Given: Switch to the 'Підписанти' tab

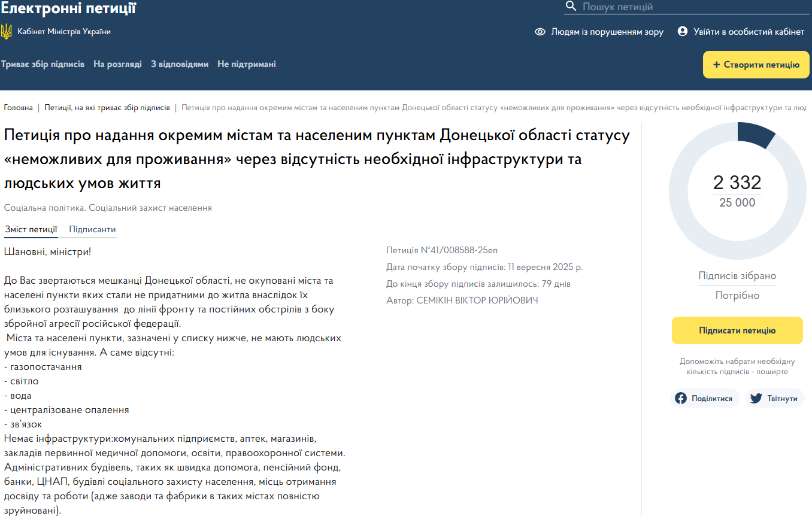Looking at the screenshot, I should tap(92, 229).
